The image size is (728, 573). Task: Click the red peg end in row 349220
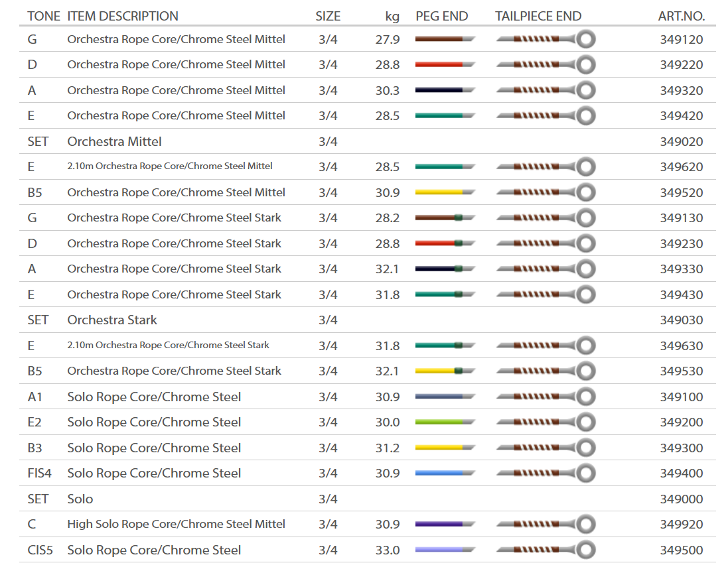coord(445,65)
